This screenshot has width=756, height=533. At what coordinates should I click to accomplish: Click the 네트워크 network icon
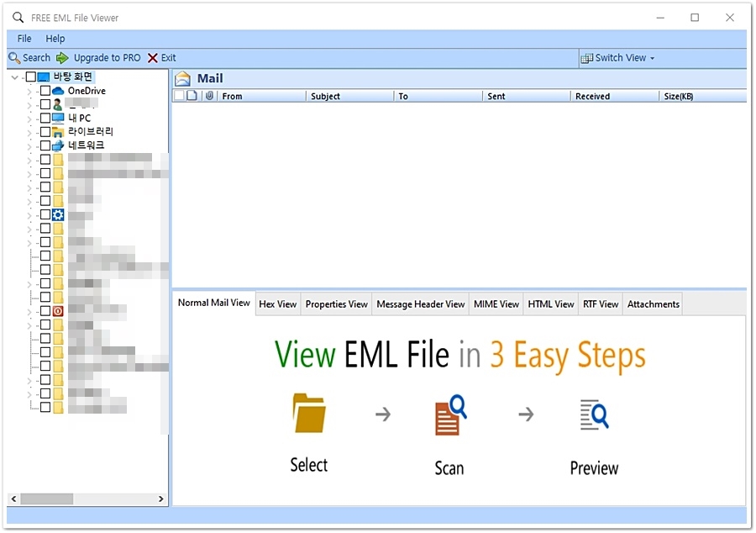58,145
